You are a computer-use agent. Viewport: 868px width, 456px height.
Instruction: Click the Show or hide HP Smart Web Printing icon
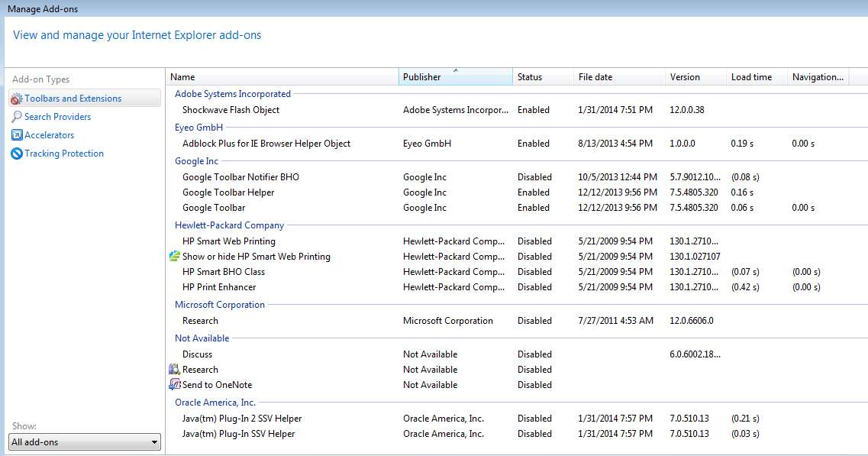(x=174, y=257)
